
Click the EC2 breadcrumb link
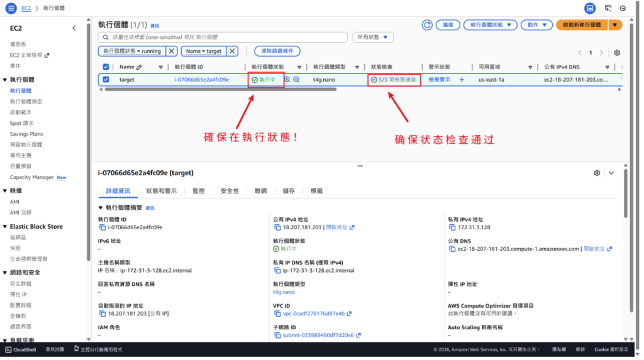[26, 8]
